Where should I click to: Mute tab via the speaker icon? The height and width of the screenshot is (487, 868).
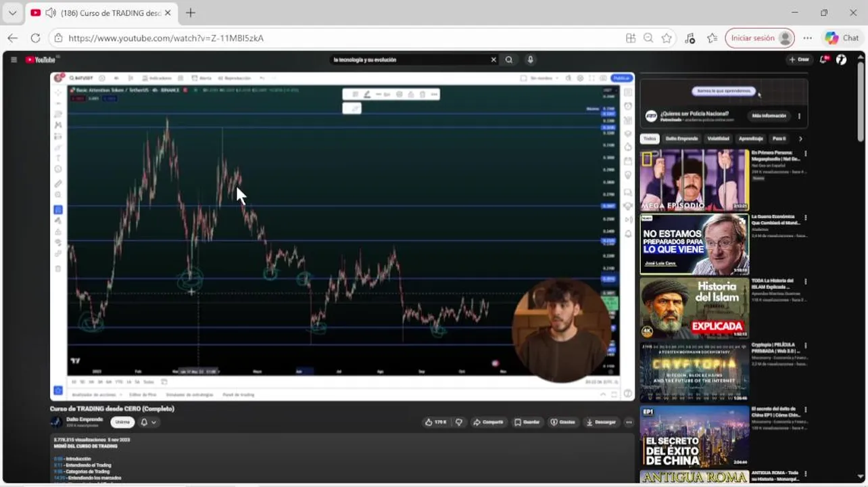tap(50, 13)
